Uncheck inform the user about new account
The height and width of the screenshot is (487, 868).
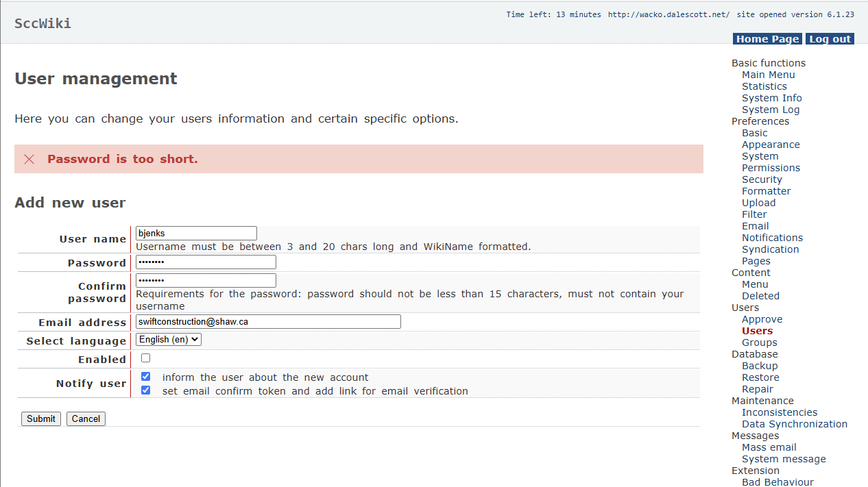pyautogui.click(x=145, y=377)
